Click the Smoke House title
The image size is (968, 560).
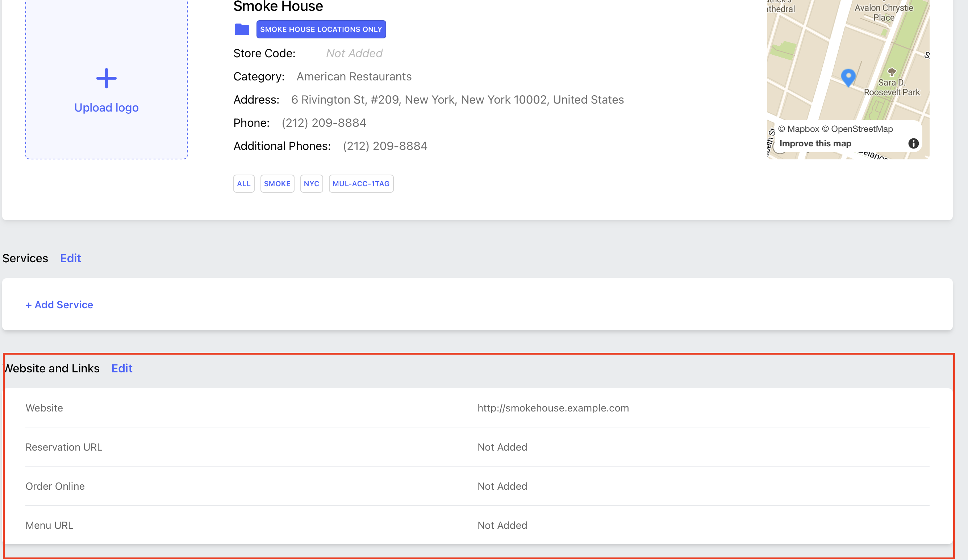[278, 6]
